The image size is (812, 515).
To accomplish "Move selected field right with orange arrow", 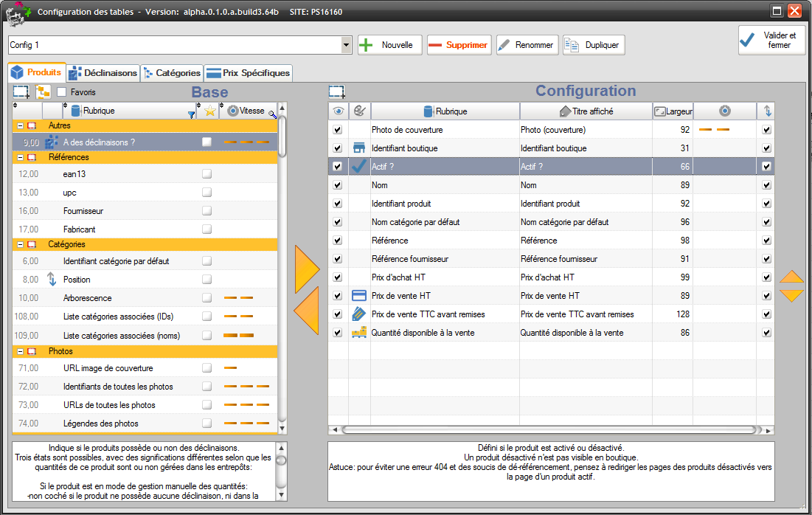I will (x=307, y=269).
